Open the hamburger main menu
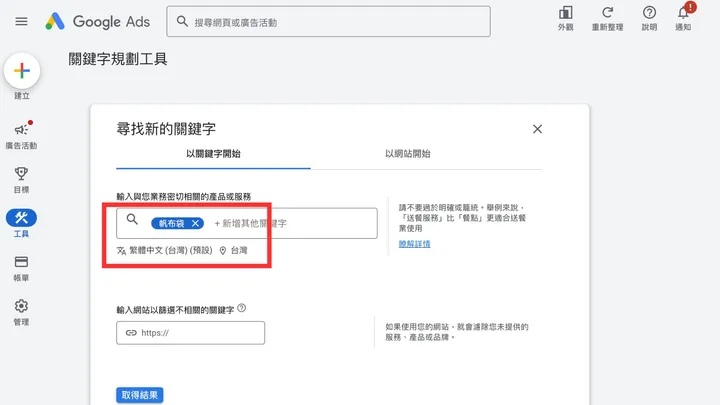The height and width of the screenshot is (405, 720). coord(21,22)
